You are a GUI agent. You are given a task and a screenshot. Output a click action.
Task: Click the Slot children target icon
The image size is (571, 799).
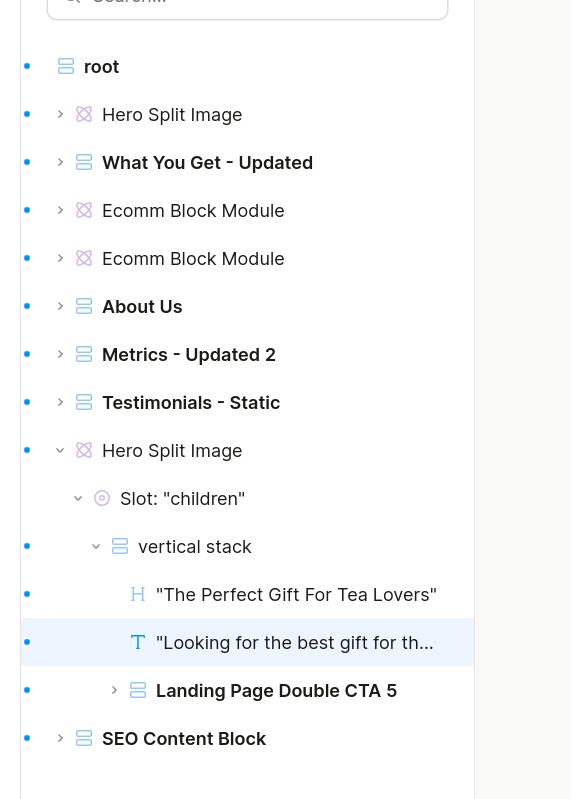click(x=102, y=498)
